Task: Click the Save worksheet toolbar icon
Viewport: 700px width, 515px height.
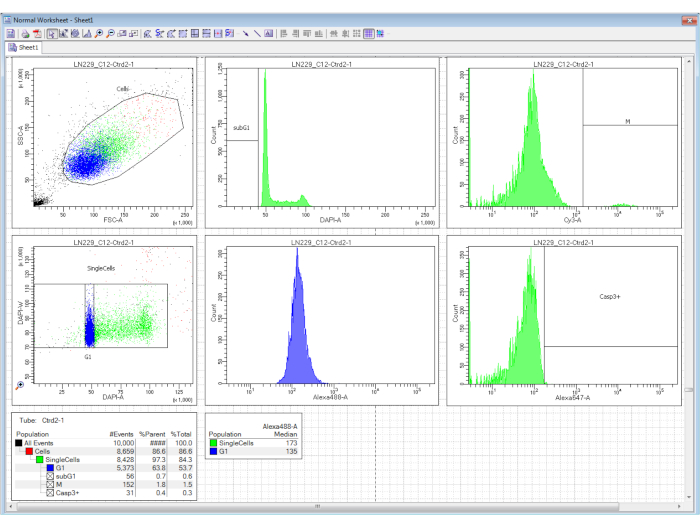Action: tap(11, 34)
